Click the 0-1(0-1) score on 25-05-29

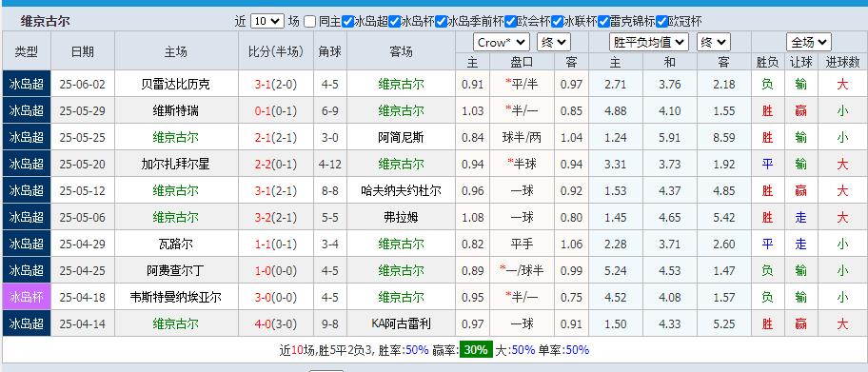point(276,110)
